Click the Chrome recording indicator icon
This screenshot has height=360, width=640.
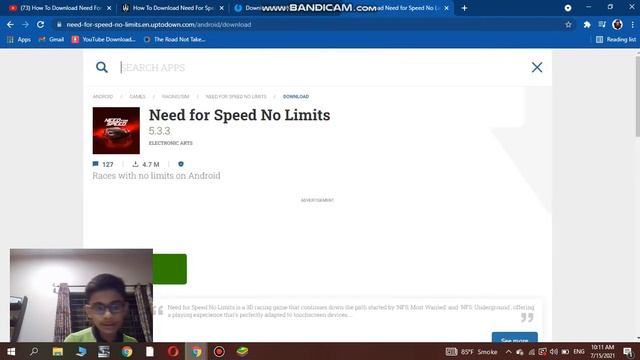568,8
